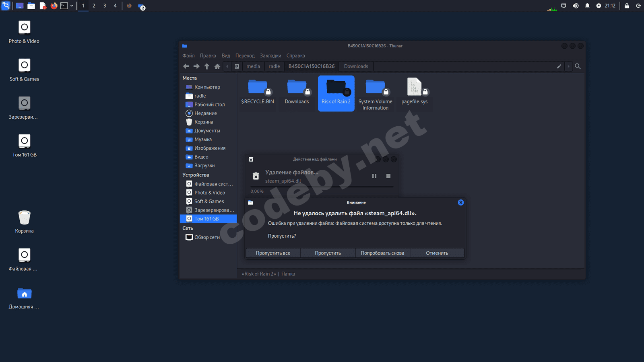Launch file manager from top panel
Viewport: 644px width, 362px height.
(x=31, y=6)
